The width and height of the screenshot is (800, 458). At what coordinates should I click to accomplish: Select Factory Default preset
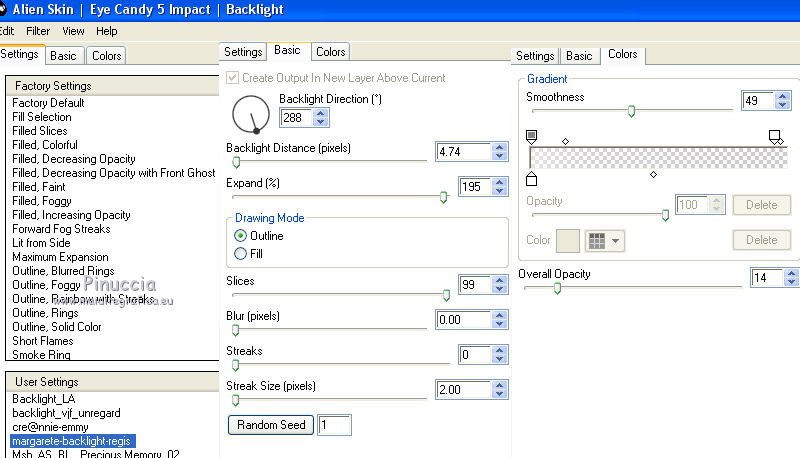(48, 103)
